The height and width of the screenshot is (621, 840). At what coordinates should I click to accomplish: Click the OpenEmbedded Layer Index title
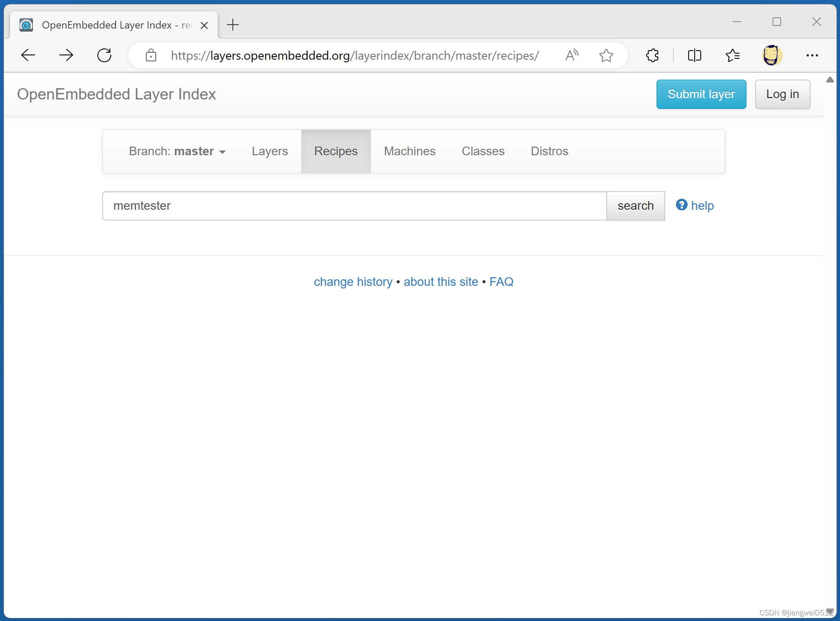pyautogui.click(x=116, y=94)
